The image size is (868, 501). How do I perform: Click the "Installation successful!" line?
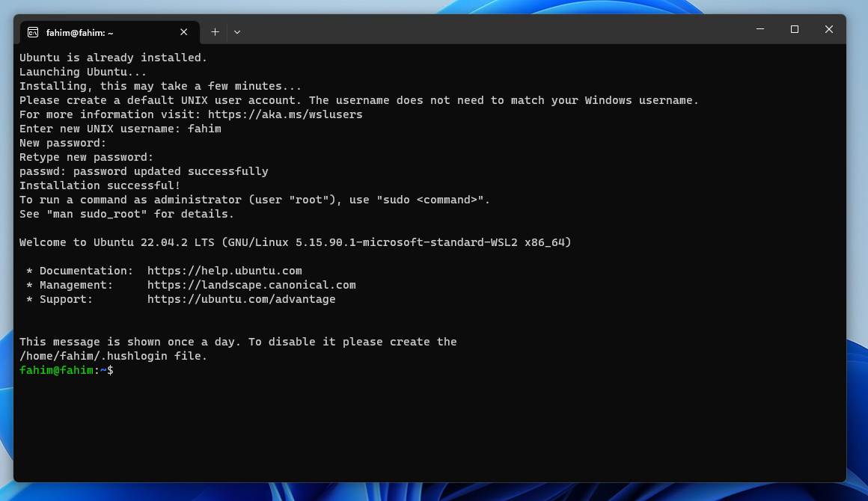(x=100, y=185)
